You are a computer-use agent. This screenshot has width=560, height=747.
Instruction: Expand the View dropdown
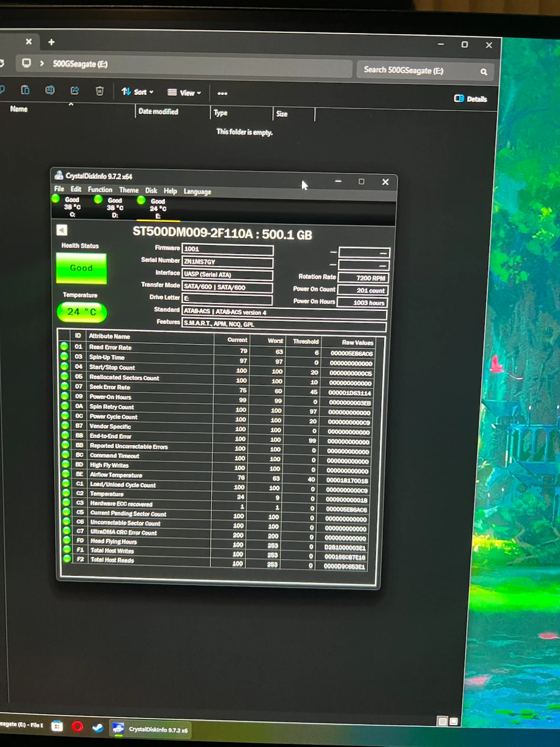point(184,93)
